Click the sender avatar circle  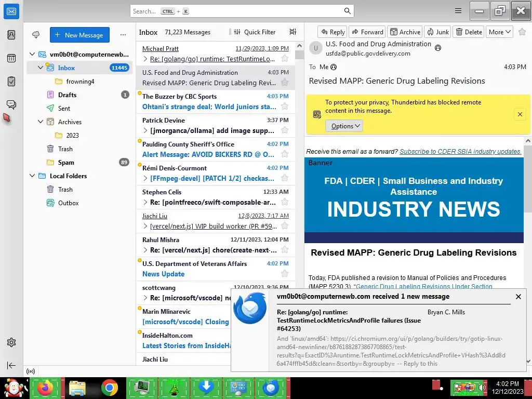pyautogui.click(x=315, y=48)
